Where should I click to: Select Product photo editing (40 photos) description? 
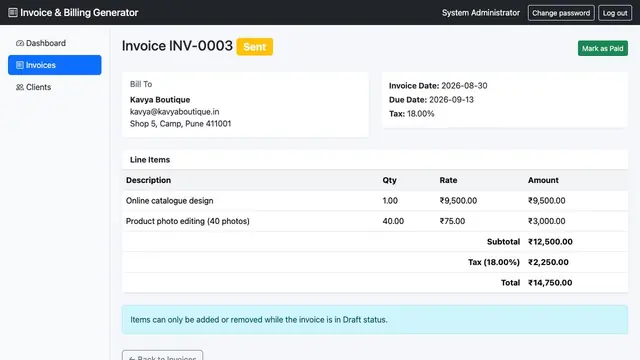[188, 221]
